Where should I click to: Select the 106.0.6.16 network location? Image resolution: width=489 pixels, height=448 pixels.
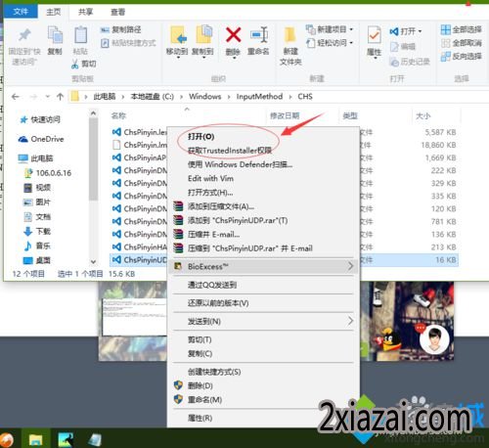click(48, 173)
